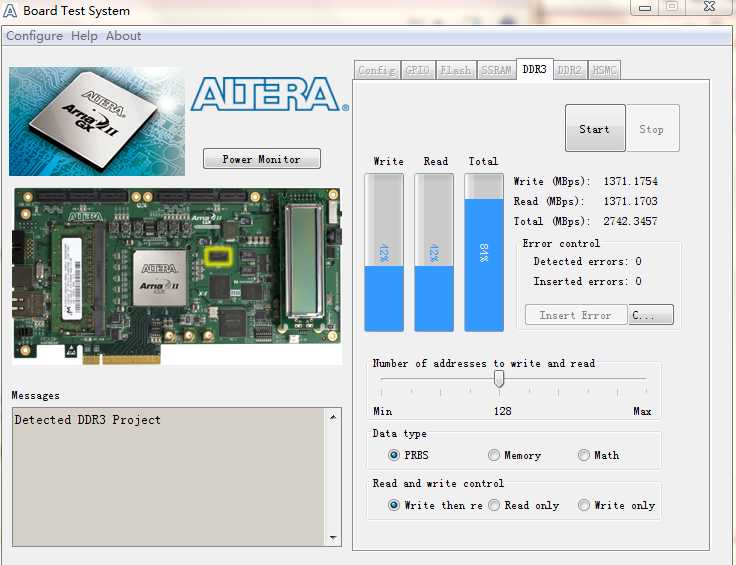Image resolution: width=736 pixels, height=565 pixels.
Task: Click the Stop button
Action: click(x=652, y=128)
